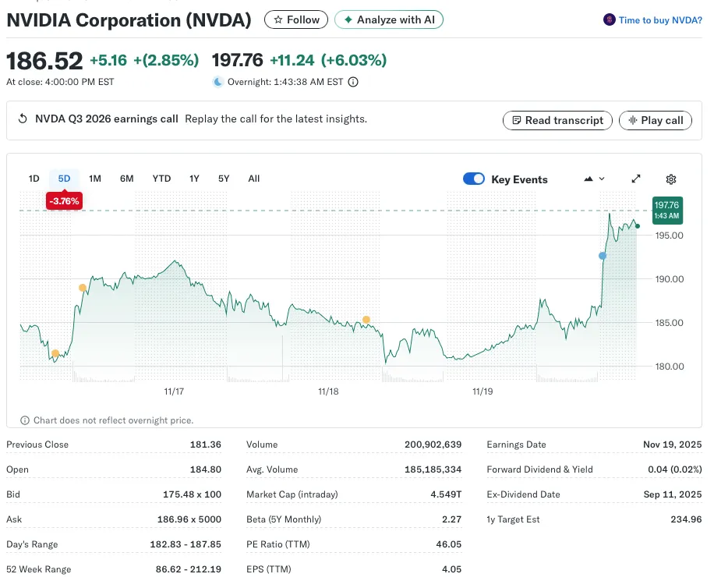Open Read transcript for earnings call
Image resolution: width=714 pixels, height=588 pixels.
(x=557, y=120)
